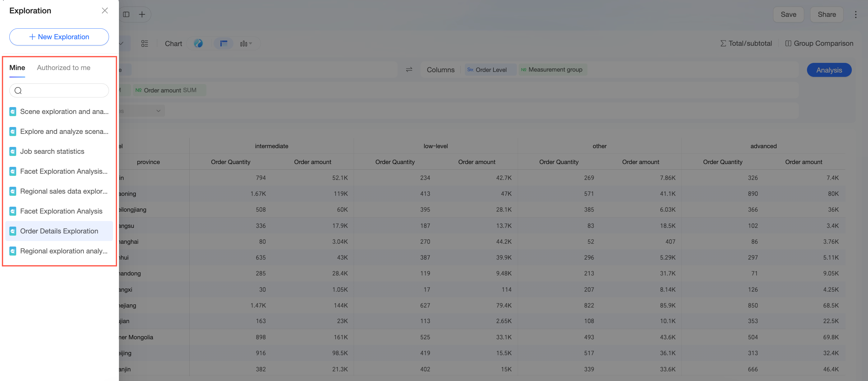
Task: Close the Exploration side panel
Action: click(x=105, y=11)
